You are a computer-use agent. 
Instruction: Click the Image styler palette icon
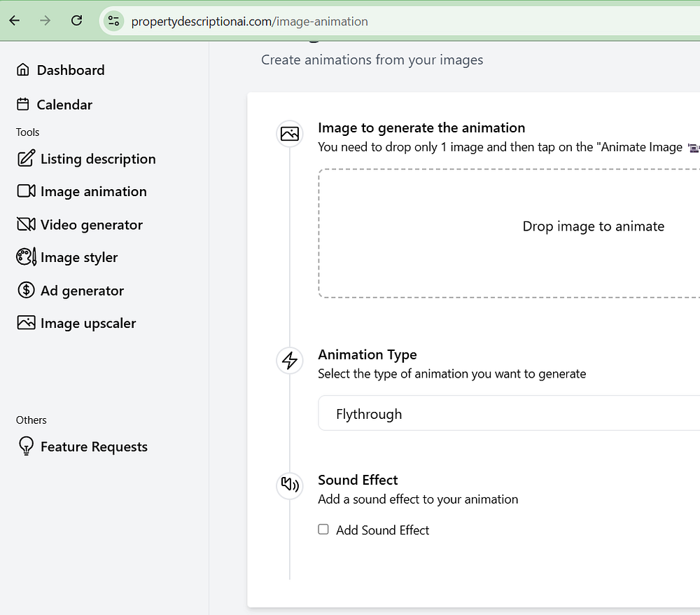point(26,257)
